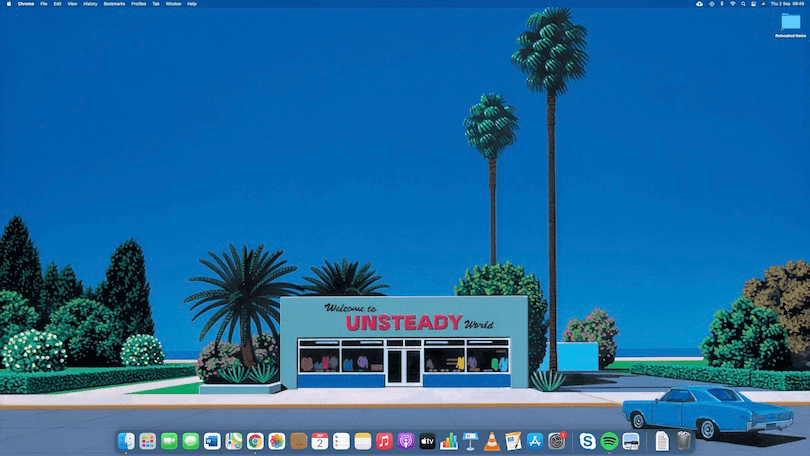Open the Help menu
Screen dimensions: 810x456
tap(192, 4)
